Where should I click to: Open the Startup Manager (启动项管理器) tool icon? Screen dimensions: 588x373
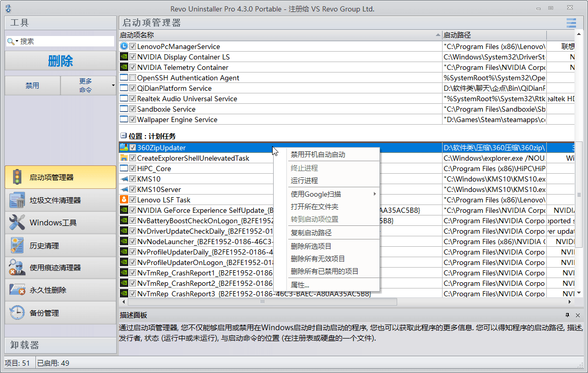[17, 177]
